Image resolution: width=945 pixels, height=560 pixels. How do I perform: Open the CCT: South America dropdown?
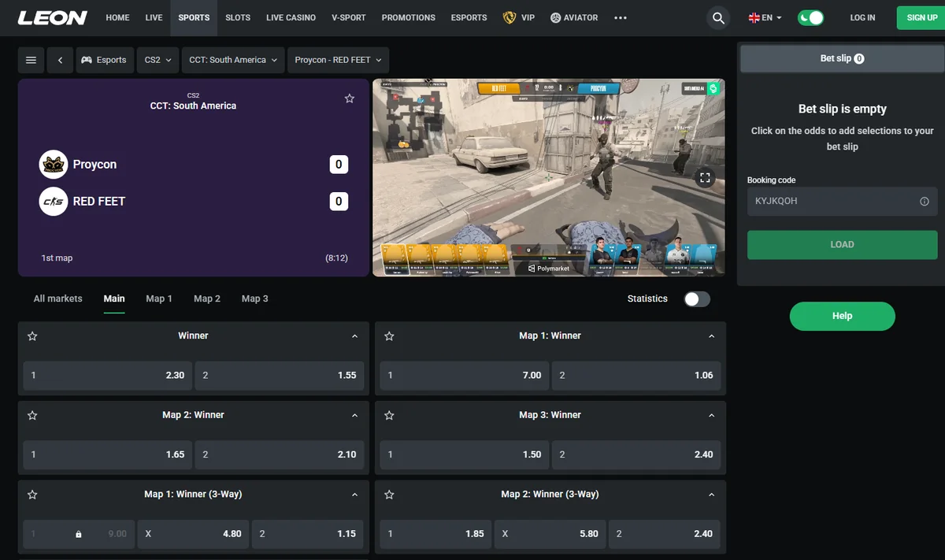[x=234, y=60]
